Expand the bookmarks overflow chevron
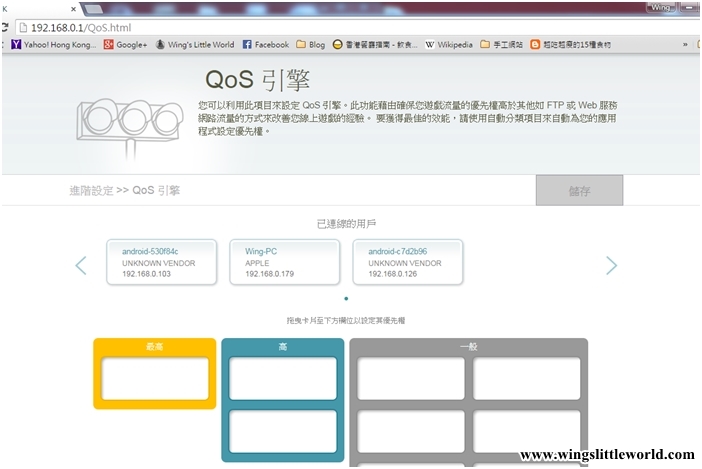702x469 pixels. [x=685, y=45]
